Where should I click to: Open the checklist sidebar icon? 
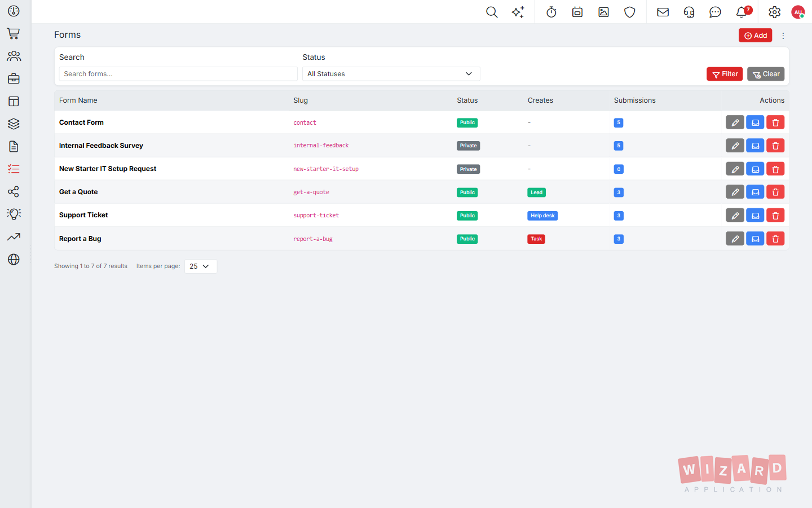[14, 169]
